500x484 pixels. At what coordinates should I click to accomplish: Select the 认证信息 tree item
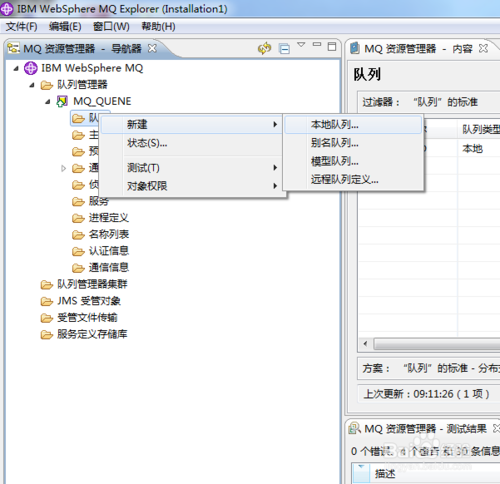pos(109,251)
